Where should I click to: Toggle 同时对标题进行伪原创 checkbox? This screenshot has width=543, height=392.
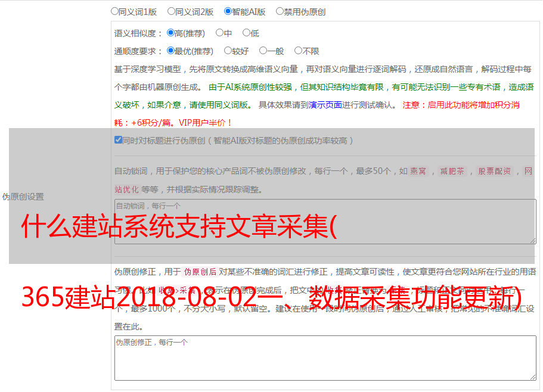[118, 140]
